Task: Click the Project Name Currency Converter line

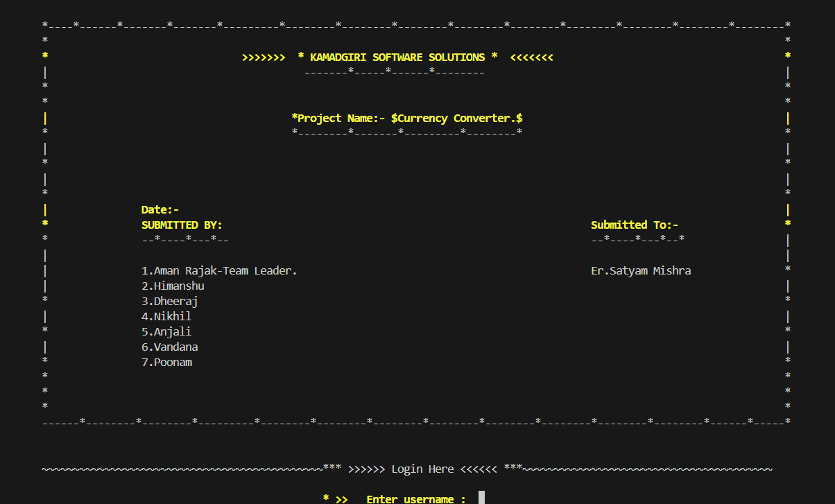Action: click(x=407, y=119)
